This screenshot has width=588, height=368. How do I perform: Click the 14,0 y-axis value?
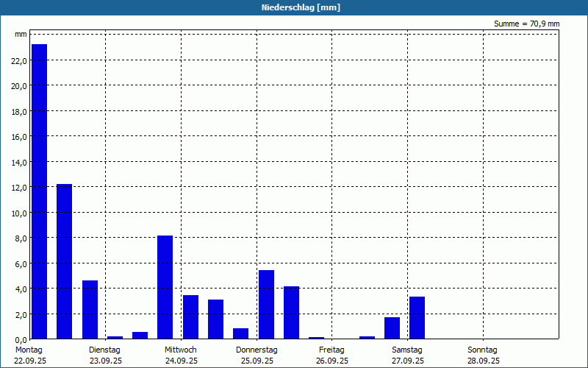pos(19,162)
